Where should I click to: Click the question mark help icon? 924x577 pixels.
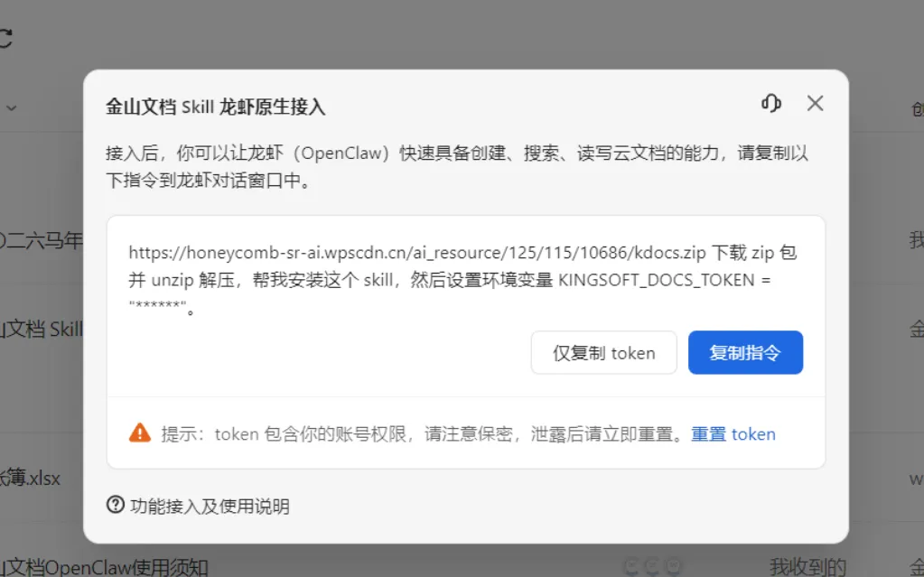[x=116, y=505]
